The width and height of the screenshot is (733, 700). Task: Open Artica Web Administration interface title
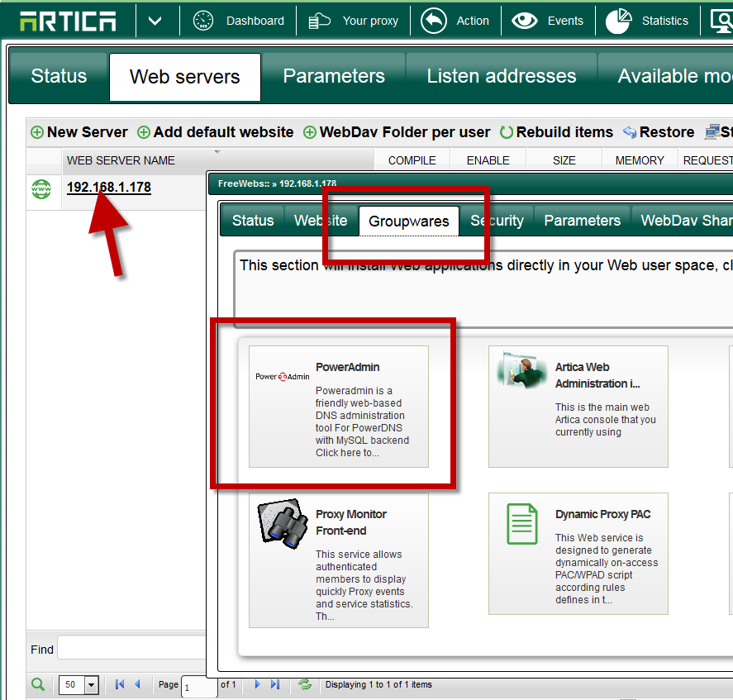597,375
